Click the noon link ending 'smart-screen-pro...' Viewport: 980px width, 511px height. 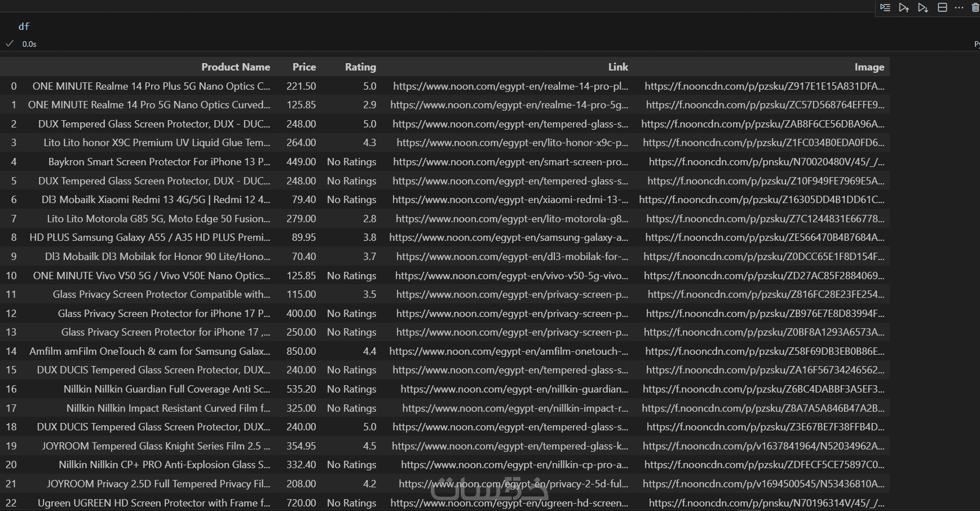click(x=511, y=162)
